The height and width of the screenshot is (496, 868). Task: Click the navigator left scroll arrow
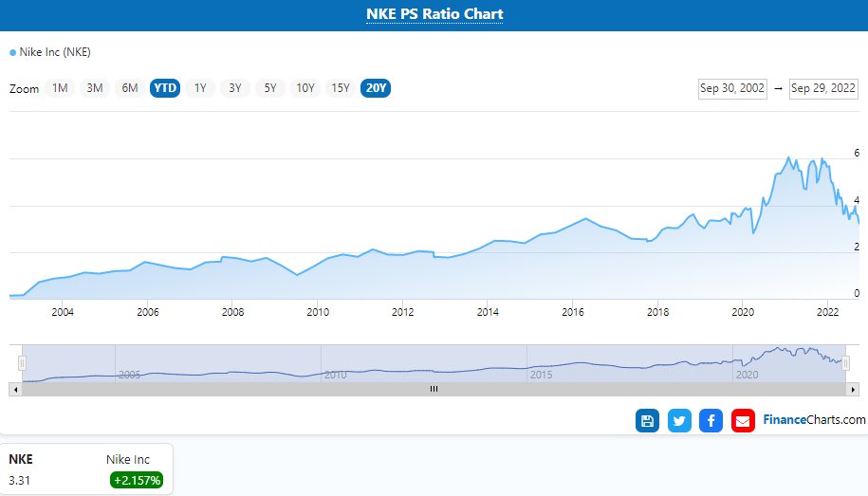14,389
